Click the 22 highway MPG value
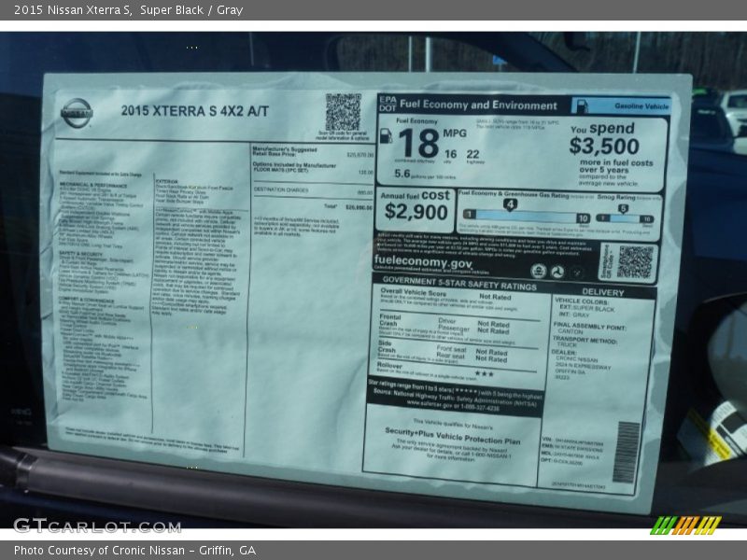Screen dimensions: 747x560 click(472, 154)
